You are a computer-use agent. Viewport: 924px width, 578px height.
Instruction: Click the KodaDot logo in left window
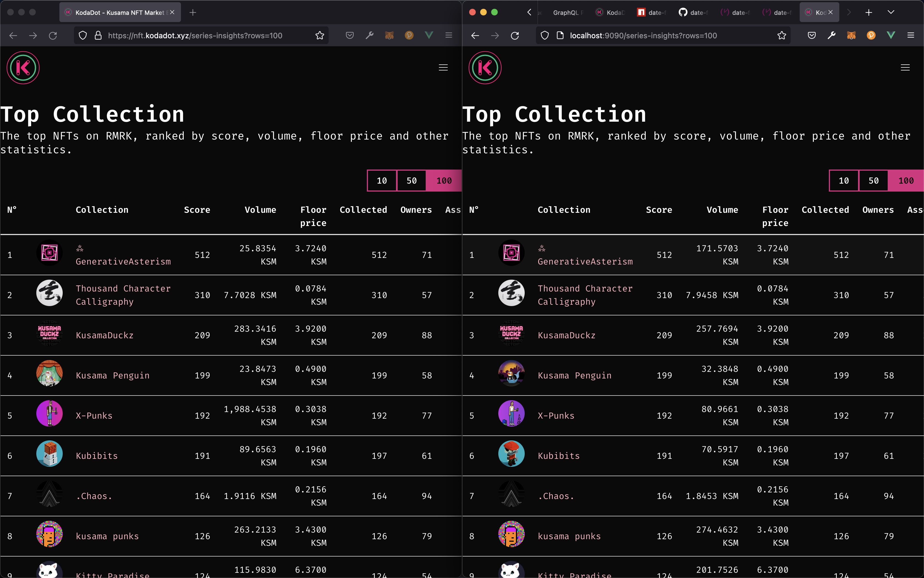[23, 68]
